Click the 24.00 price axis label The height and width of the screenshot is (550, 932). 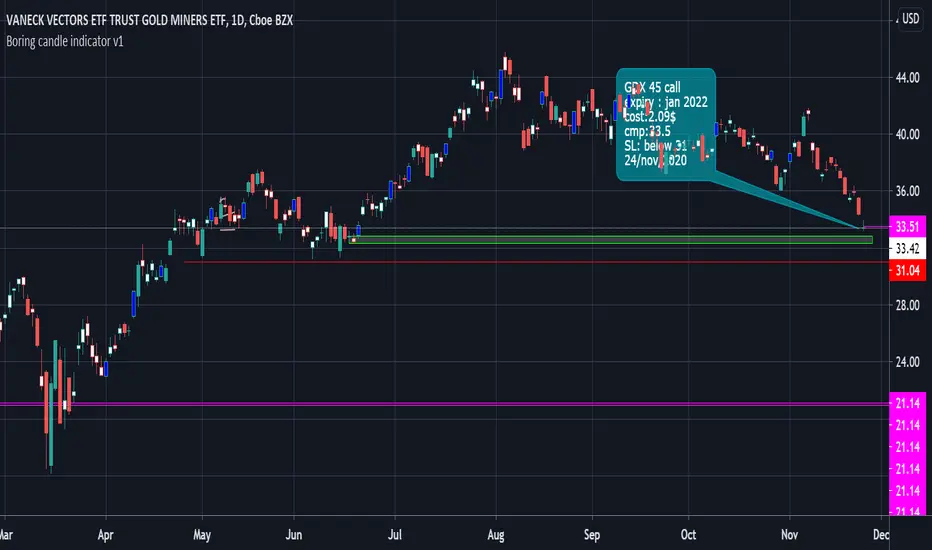(x=908, y=362)
